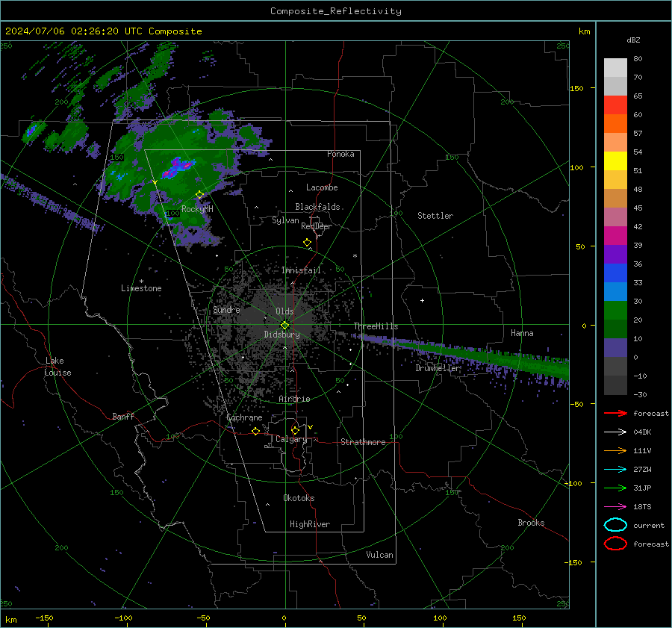Click the Olds label
672x628 pixels.
click(284, 311)
